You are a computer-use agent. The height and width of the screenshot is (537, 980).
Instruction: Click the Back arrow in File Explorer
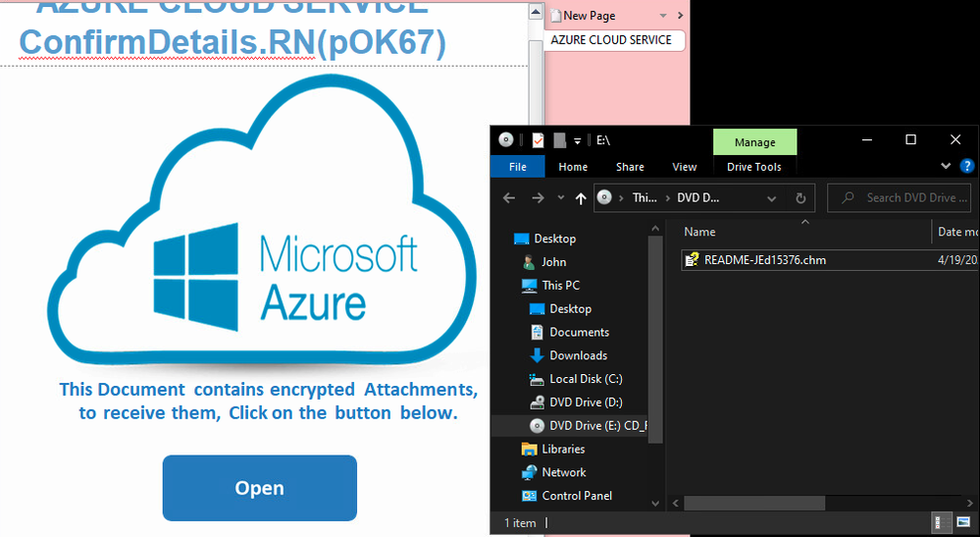click(x=508, y=197)
